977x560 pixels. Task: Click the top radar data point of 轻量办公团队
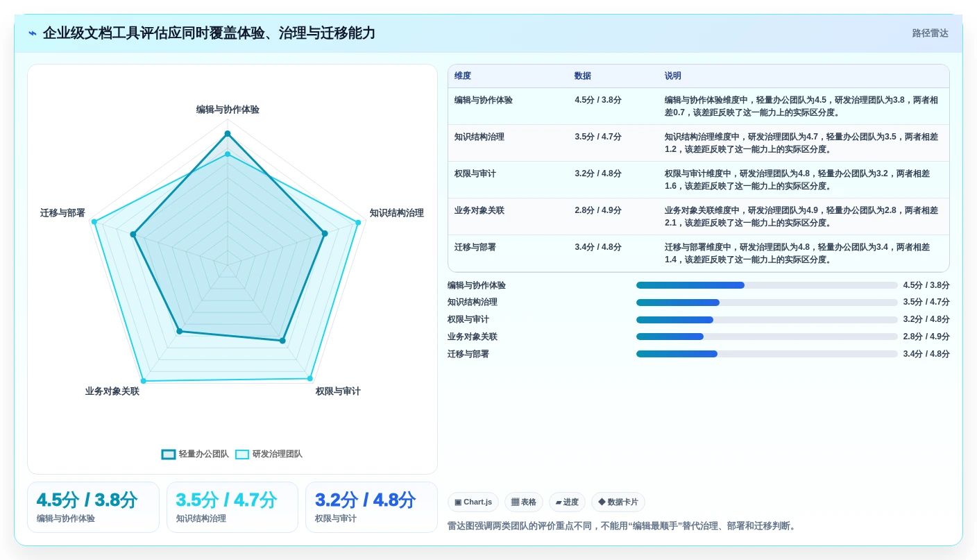(x=228, y=133)
